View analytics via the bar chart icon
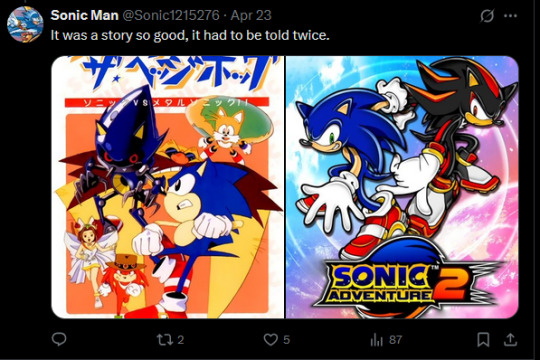 pyautogui.click(x=376, y=340)
